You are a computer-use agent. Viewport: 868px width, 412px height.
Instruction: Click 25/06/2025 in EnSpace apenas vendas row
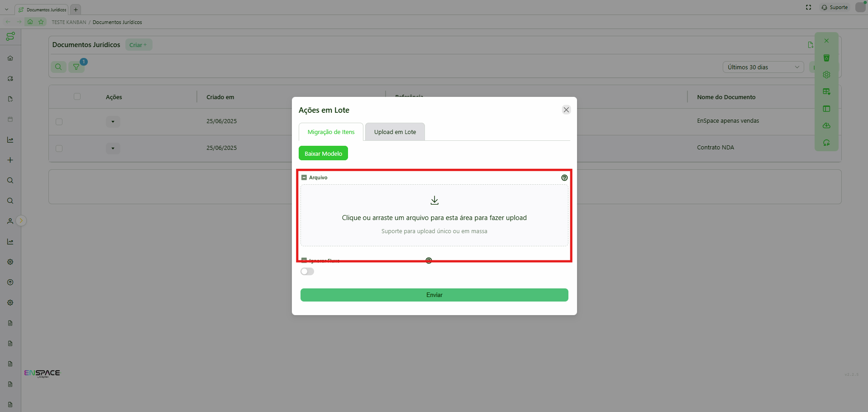tap(222, 121)
